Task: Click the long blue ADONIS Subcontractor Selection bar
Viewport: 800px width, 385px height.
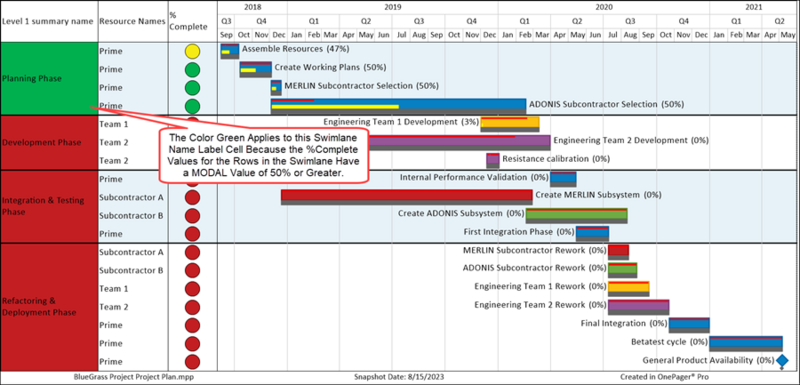Action: (x=398, y=106)
